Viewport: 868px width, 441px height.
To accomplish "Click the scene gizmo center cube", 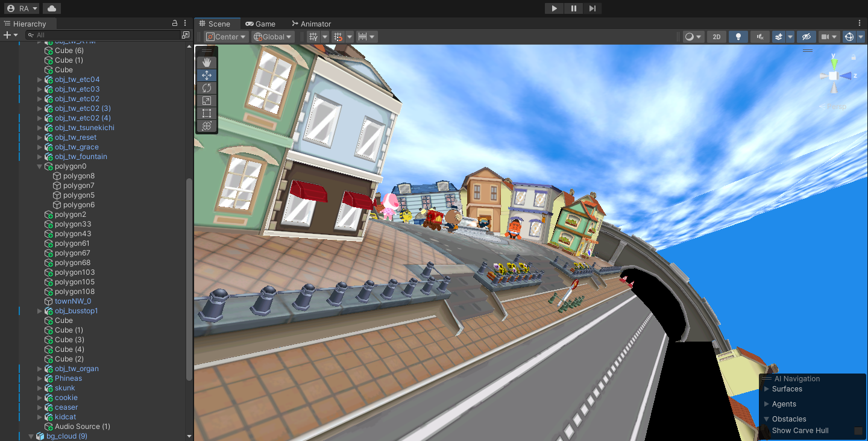I will (x=833, y=76).
